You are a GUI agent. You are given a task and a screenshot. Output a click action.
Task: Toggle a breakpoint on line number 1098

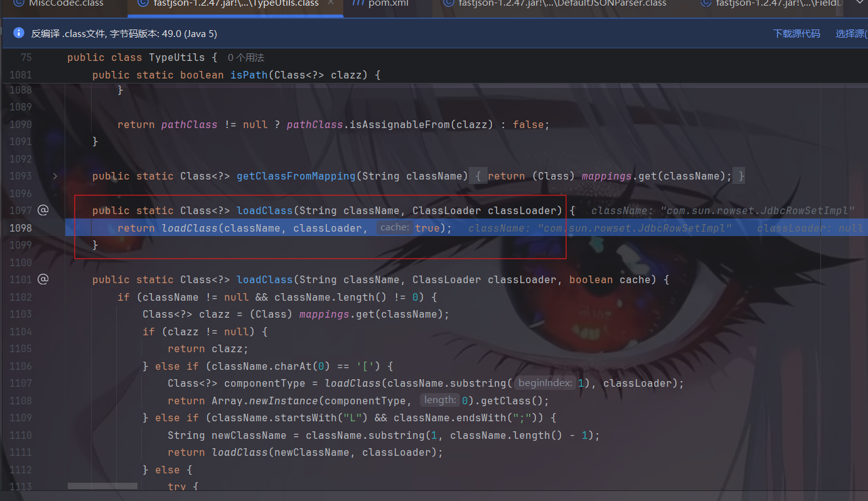[21, 228]
